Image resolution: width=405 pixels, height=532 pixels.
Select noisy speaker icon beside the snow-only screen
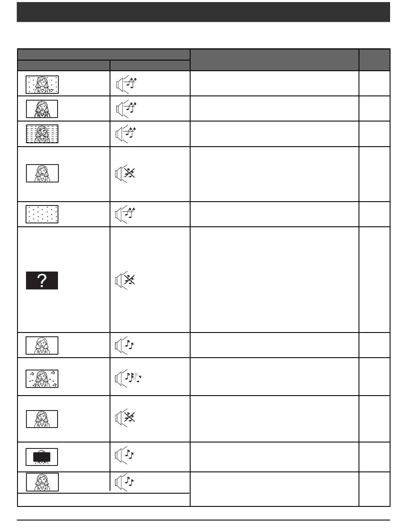(125, 214)
